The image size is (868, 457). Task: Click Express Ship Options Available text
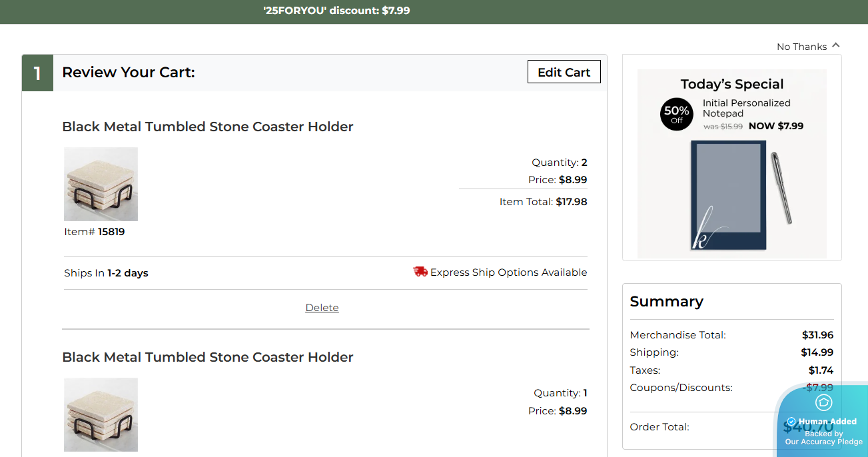(x=508, y=272)
